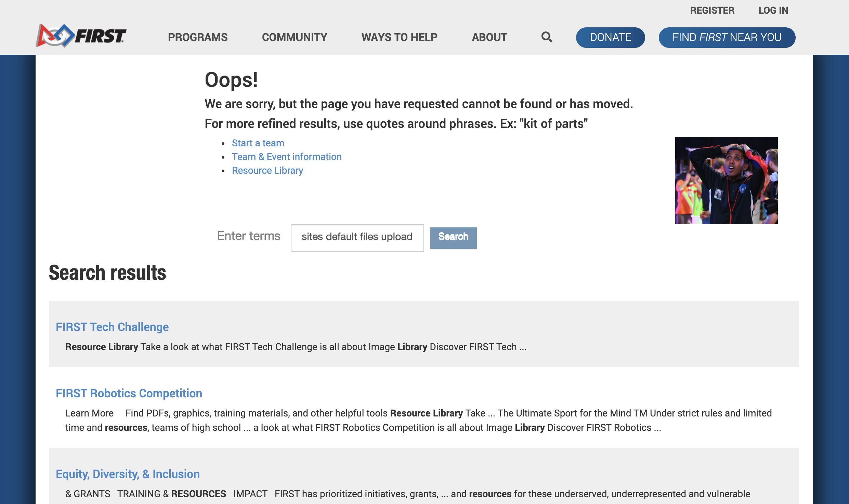Screen dimensions: 849x504
Task: Click the snippet starting '& GRANTS TRAINING & RESOURCES'
Action: point(408,494)
